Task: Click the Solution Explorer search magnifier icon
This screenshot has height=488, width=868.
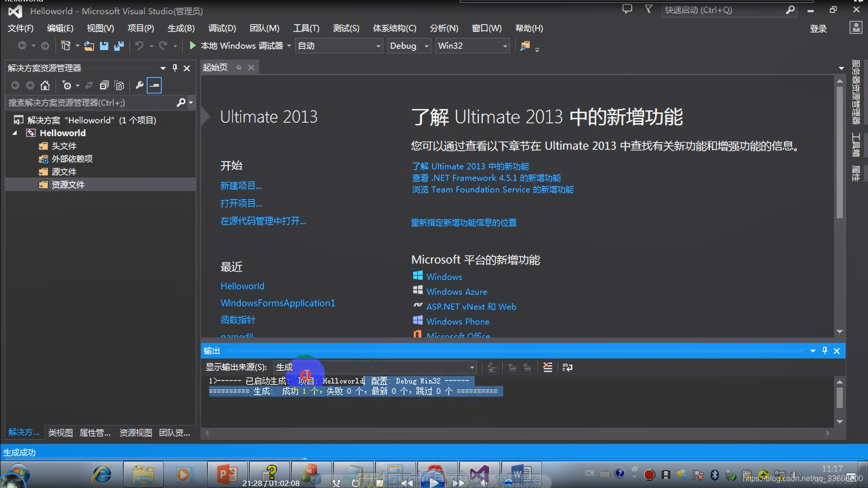Action: 181,103
